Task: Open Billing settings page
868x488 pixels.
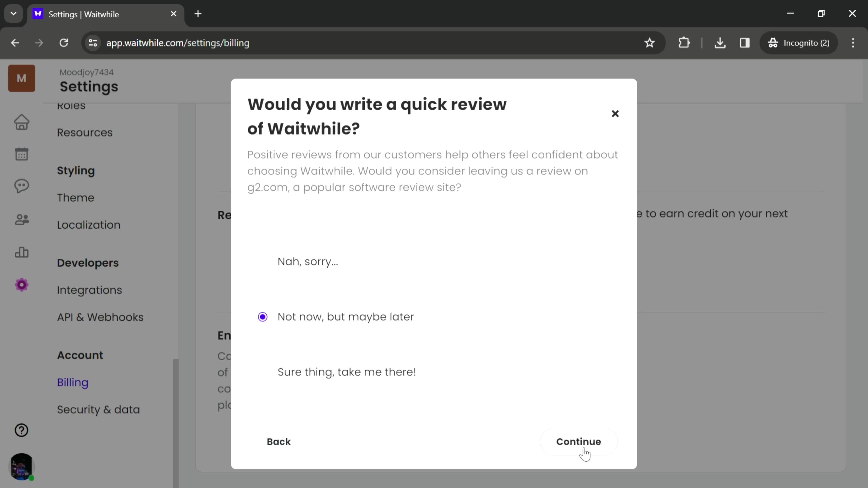Action: (x=72, y=382)
